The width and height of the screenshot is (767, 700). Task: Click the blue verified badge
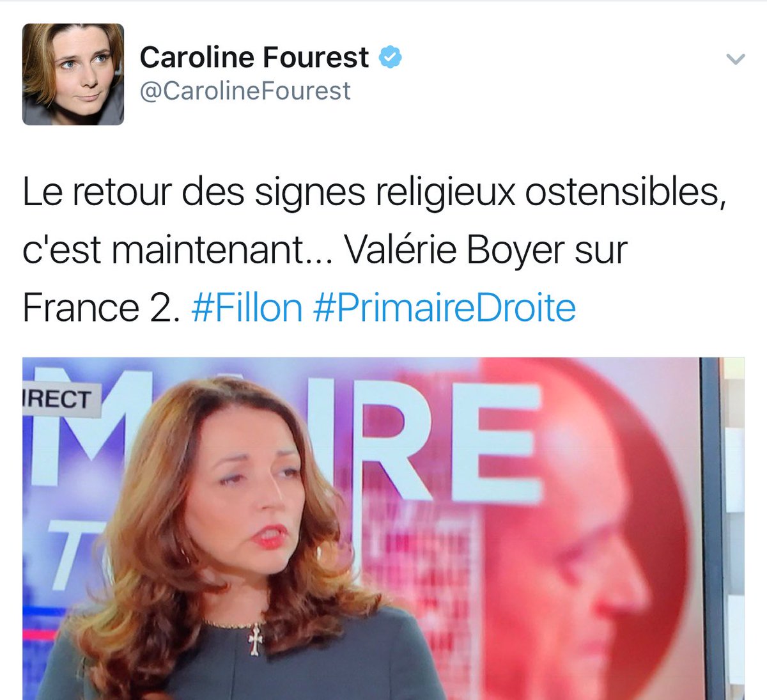(390, 58)
